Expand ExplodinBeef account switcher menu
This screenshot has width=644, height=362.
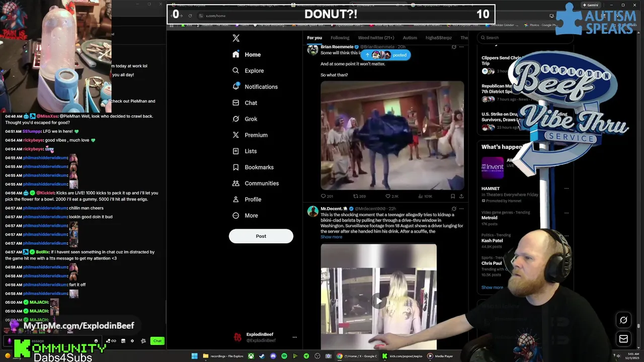click(x=295, y=337)
